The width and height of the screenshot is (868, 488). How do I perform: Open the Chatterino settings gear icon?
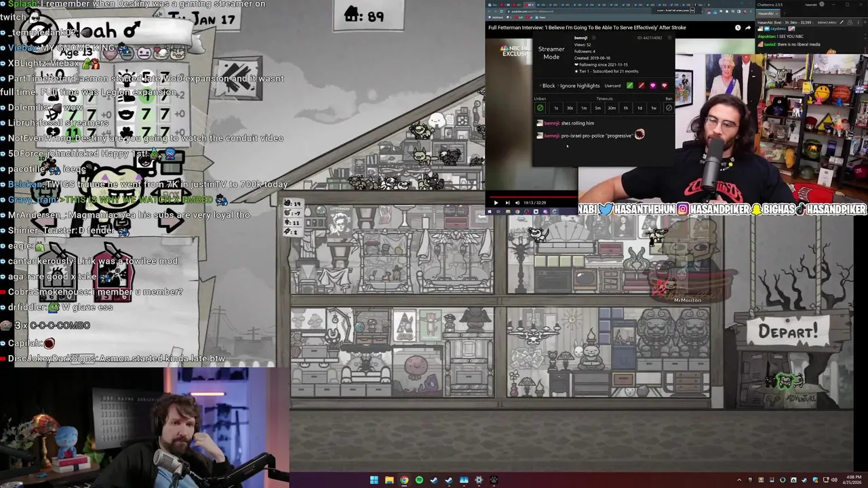[821, 4]
